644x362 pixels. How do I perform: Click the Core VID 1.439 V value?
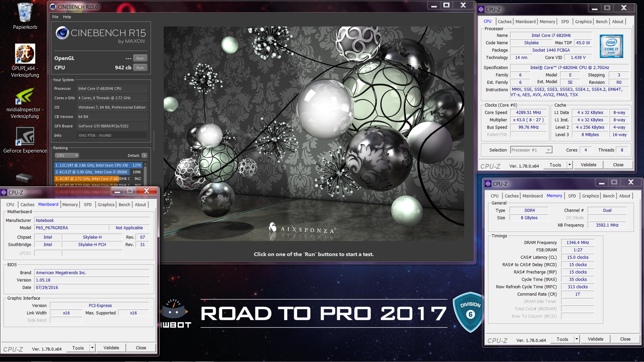[x=578, y=58]
